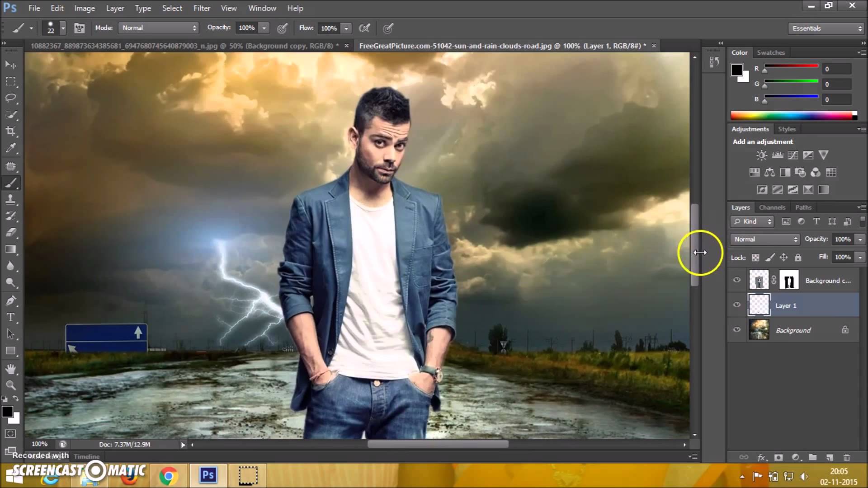
Task: Click the Add layer mask icon
Action: 778,457
